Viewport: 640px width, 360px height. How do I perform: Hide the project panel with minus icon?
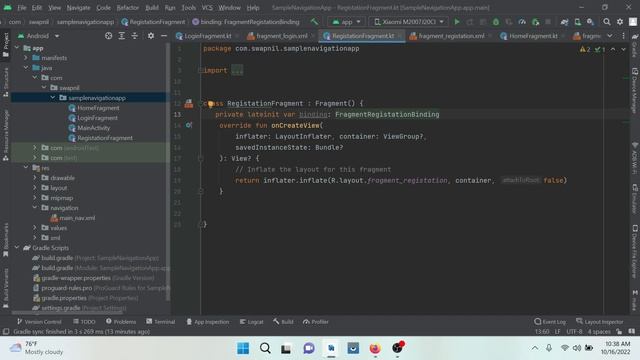click(x=164, y=36)
